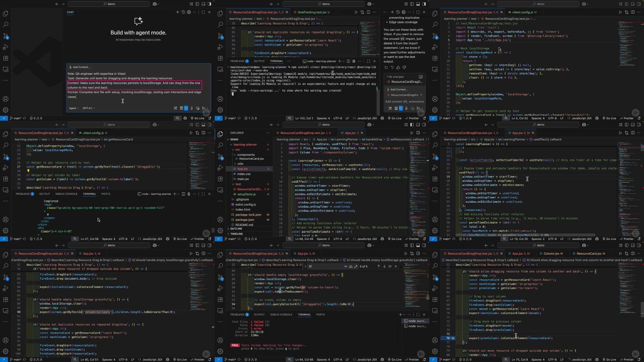Click the microphone voice icon in the chat input
The width and height of the screenshot is (644, 362).
tap(192, 108)
